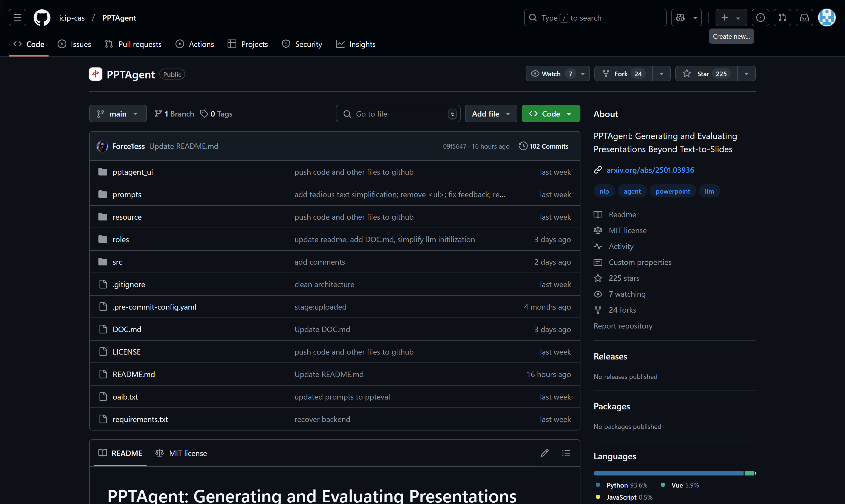Expand the Create new dropdown arrow
Screen dimensions: 845x504
pos(738,18)
